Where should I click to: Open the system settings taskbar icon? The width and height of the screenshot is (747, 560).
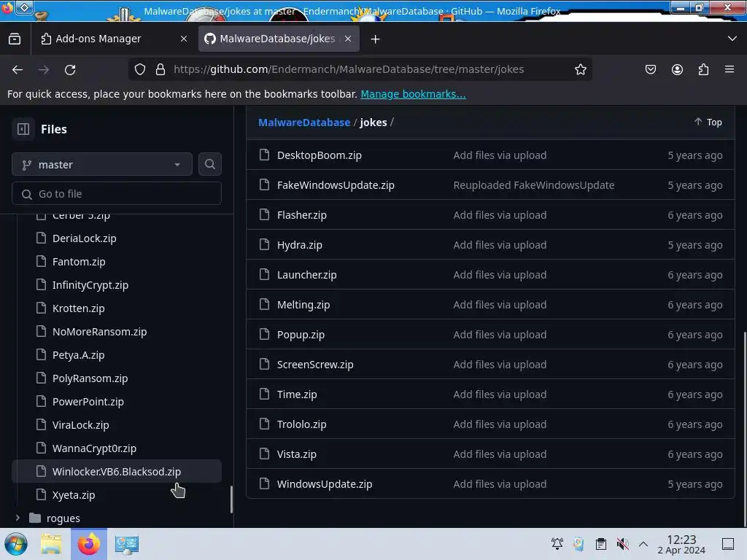pyautogui.click(x=126, y=544)
